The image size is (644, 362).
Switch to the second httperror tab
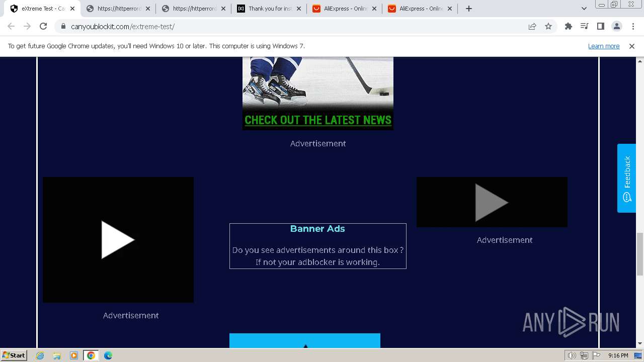(x=194, y=9)
